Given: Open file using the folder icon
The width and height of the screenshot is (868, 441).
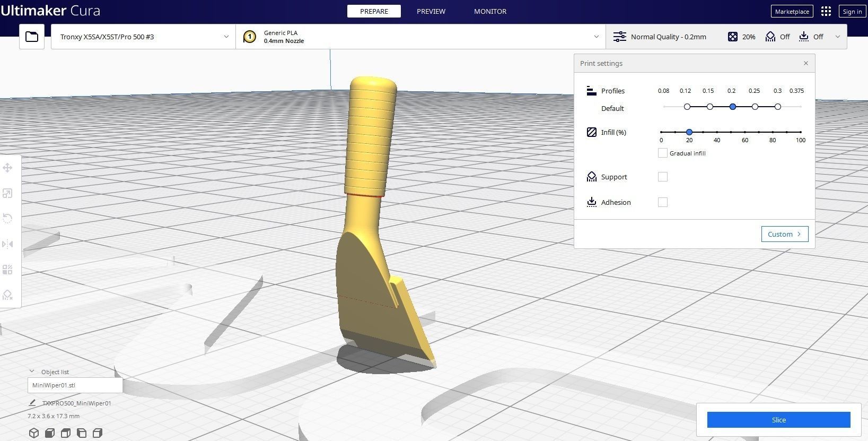Looking at the screenshot, I should [x=32, y=37].
